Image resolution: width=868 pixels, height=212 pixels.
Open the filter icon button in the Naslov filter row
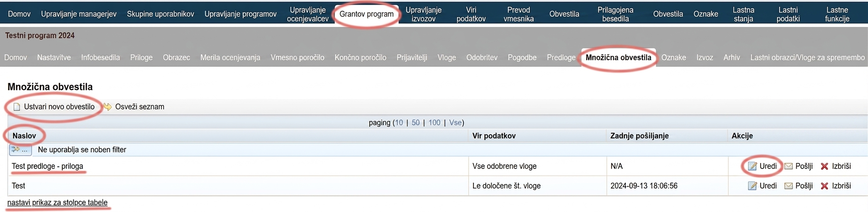pos(20,149)
